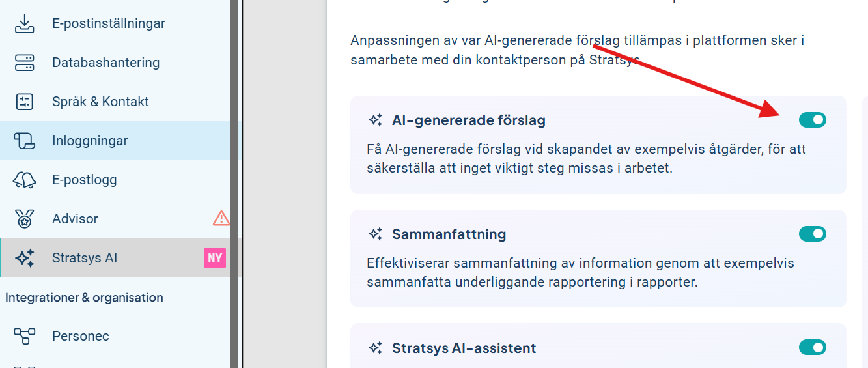Screen dimensions: 868x368
Task: Click the Språk & Kontakt sliders icon
Action: click(25, 102)
